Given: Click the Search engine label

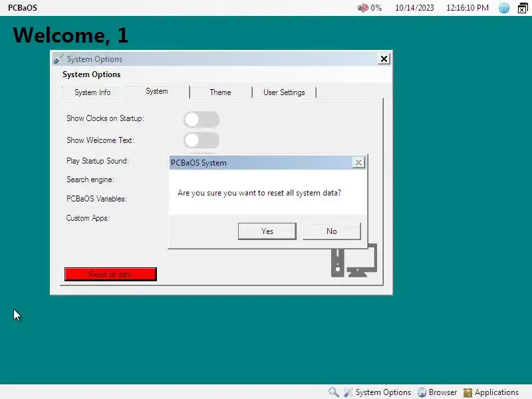Looking at the screenshot, I should [x=90, y=180].
